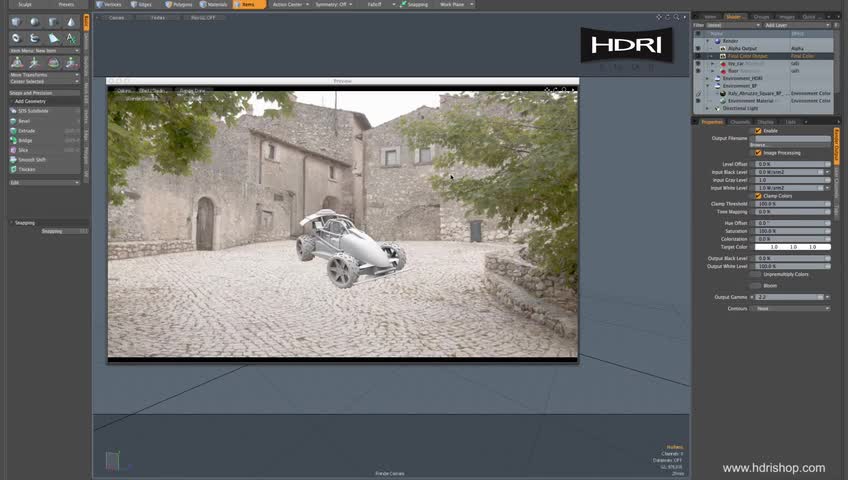Switch to Polygons selection mode
This screenshot has height=480, width=848.
coord(180,4)
